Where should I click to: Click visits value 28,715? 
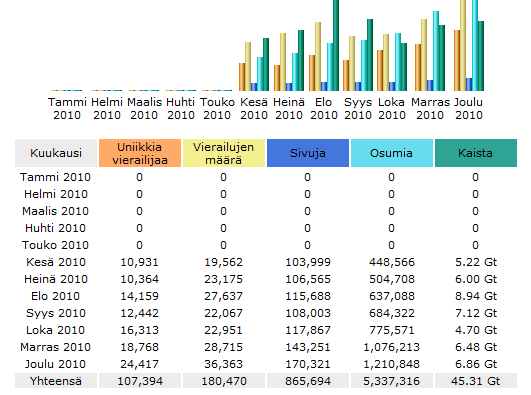click(224, 347)
